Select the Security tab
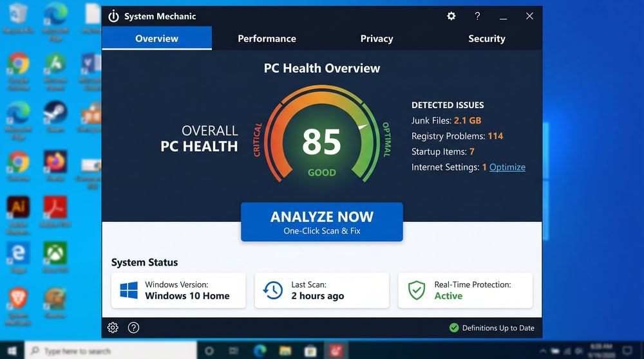 (x=487, y=38)
